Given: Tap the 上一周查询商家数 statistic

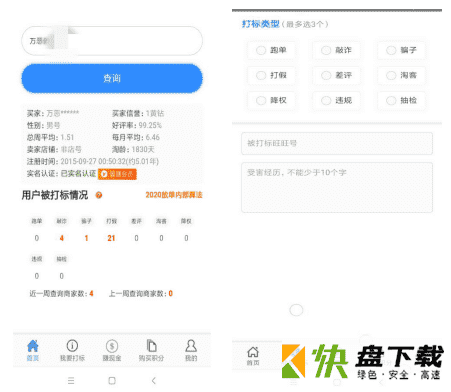Looking at the screenshot, I should [x=141, y=294].
